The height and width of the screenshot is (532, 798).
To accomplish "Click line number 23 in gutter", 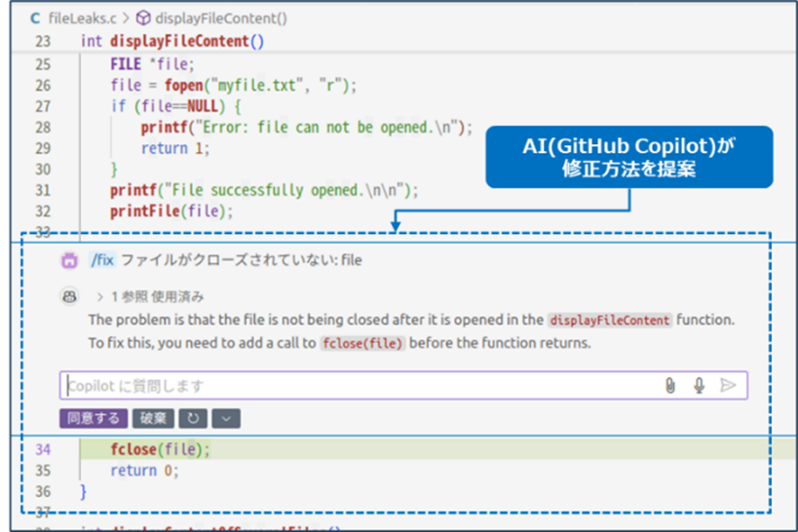I will click(43, 41).
